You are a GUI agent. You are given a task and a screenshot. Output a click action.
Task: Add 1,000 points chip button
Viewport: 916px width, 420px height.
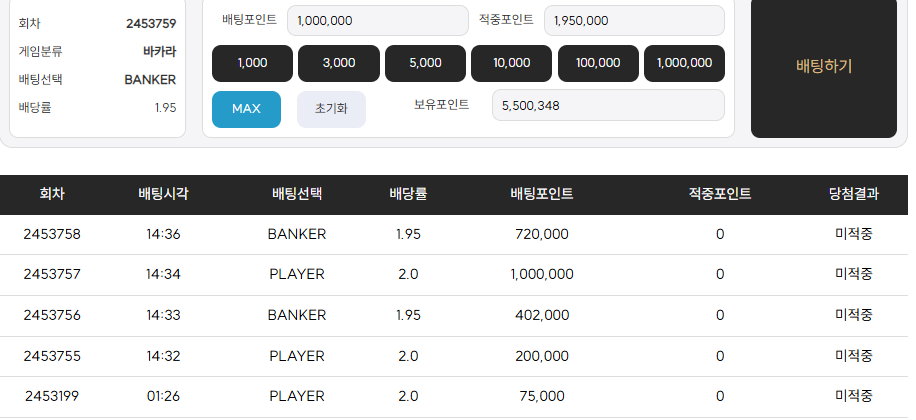pyautogui.click(x=252, y=63)
